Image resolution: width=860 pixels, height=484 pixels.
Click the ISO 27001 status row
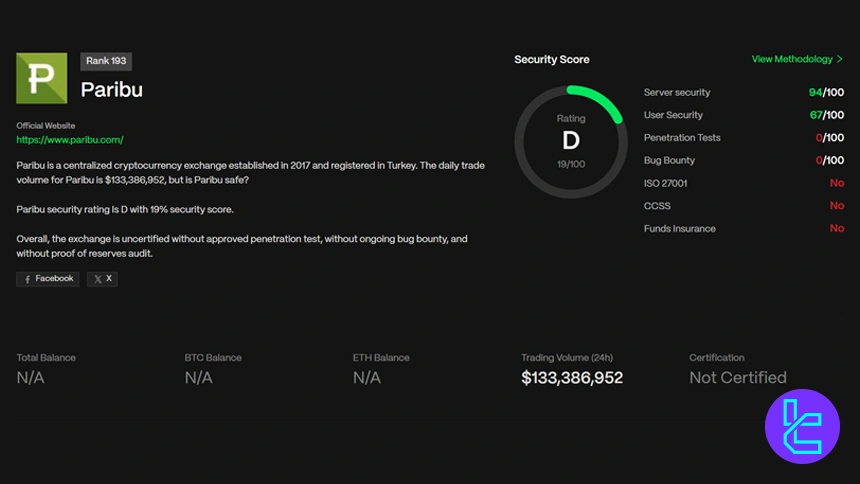click(x=743, y=183)
